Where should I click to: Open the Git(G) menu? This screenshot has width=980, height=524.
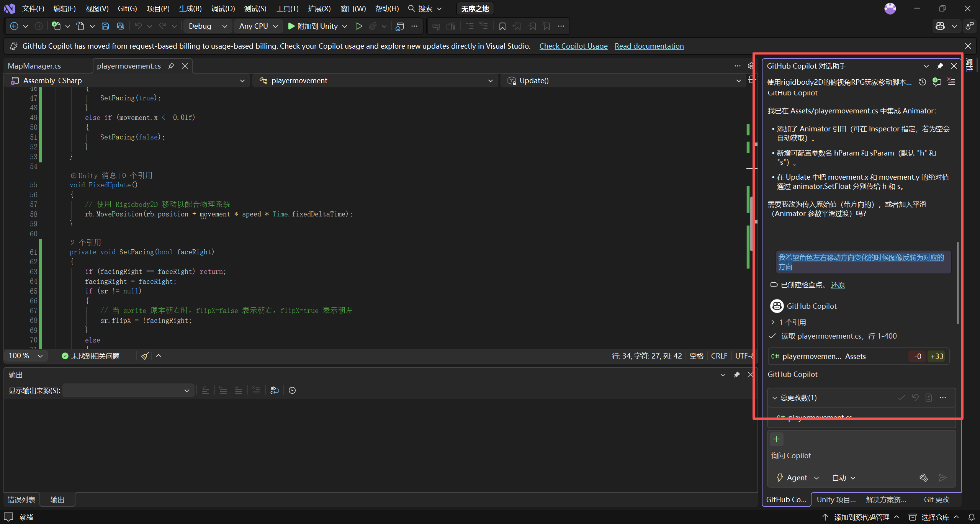pos(127,8)
